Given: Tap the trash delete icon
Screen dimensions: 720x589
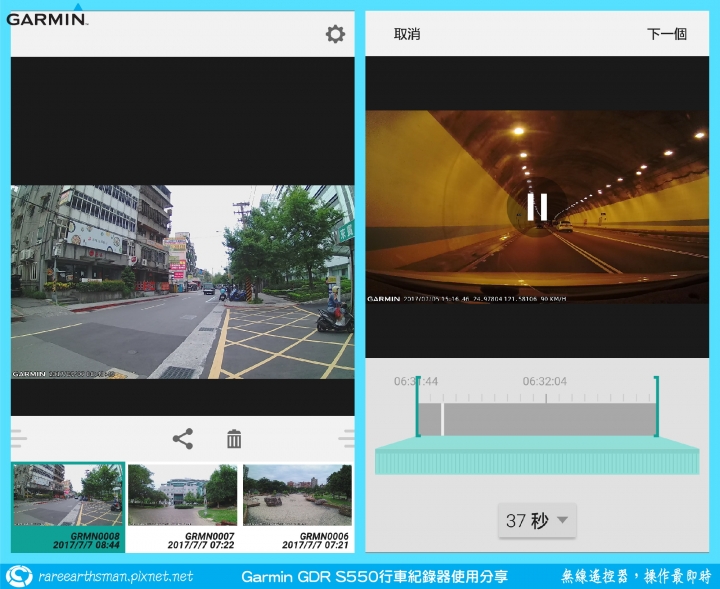Looking at the screenshot, I should (x=234, y=439).
